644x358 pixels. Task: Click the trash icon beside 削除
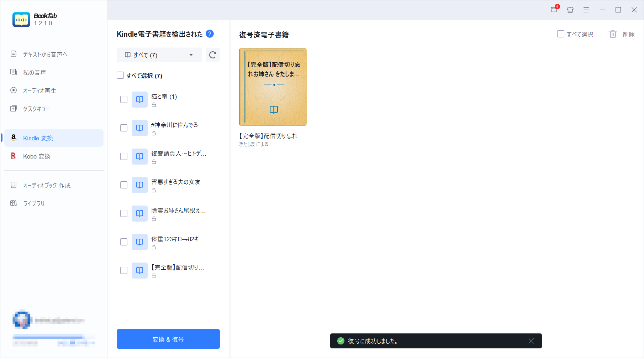[613, 34]
